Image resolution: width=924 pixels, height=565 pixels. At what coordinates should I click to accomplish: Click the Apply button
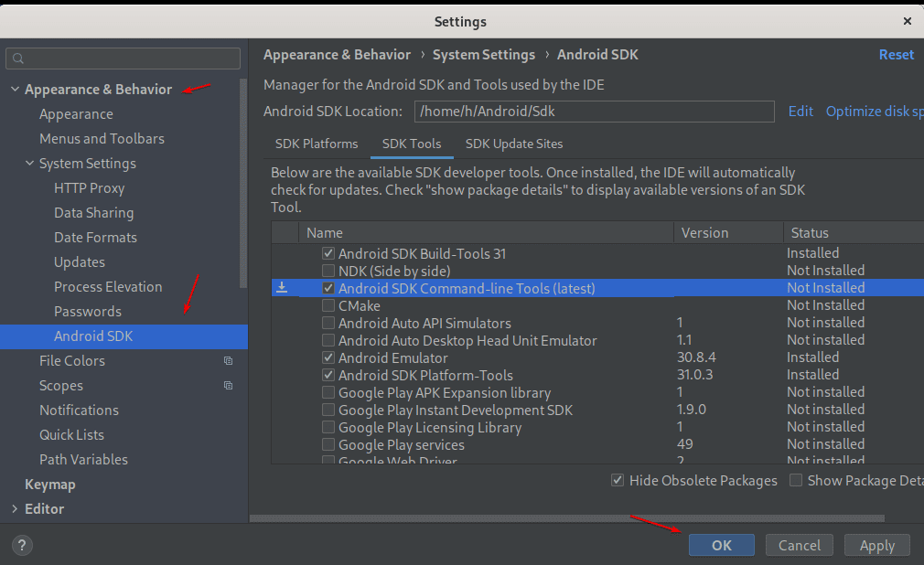click(x=876, y=545)
